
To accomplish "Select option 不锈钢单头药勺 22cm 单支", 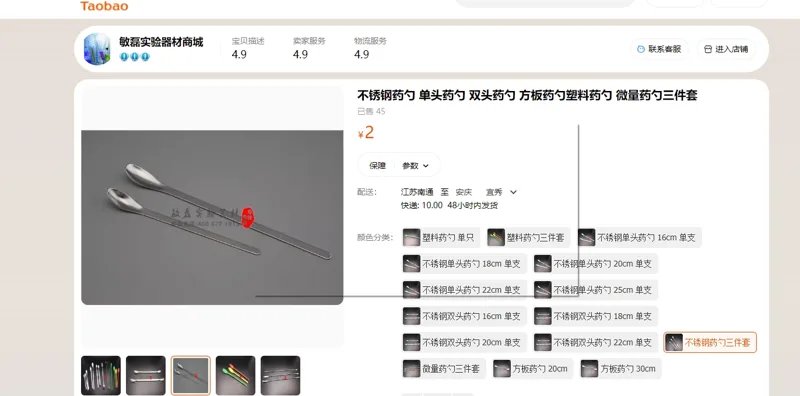I will pyautogui.click(x=464, y=290).
